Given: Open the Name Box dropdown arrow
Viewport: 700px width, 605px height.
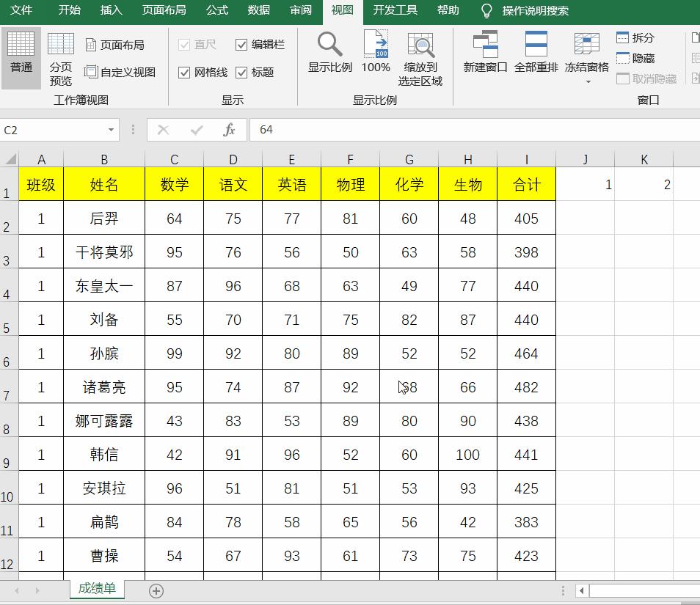Looking at the screenshot, I should [110, 130].
